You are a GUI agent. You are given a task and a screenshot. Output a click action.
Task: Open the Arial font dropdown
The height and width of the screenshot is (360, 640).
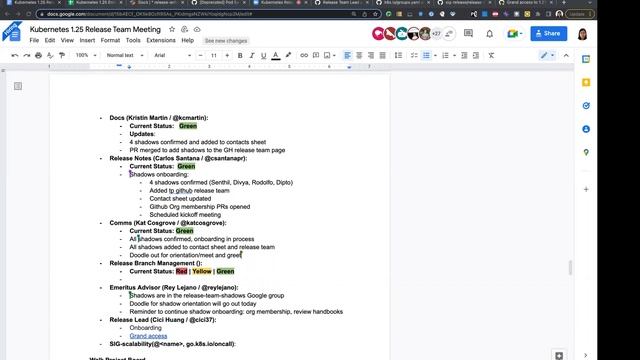pos(172,56)
